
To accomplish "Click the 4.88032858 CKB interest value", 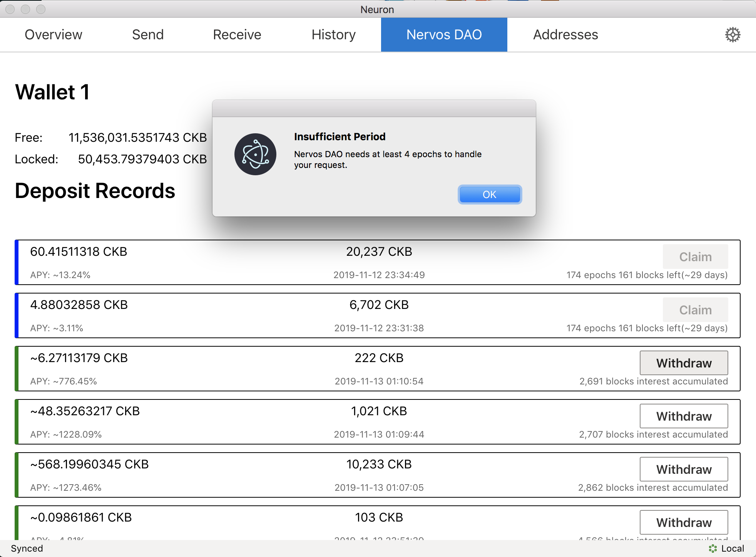I will coord(79,305).
